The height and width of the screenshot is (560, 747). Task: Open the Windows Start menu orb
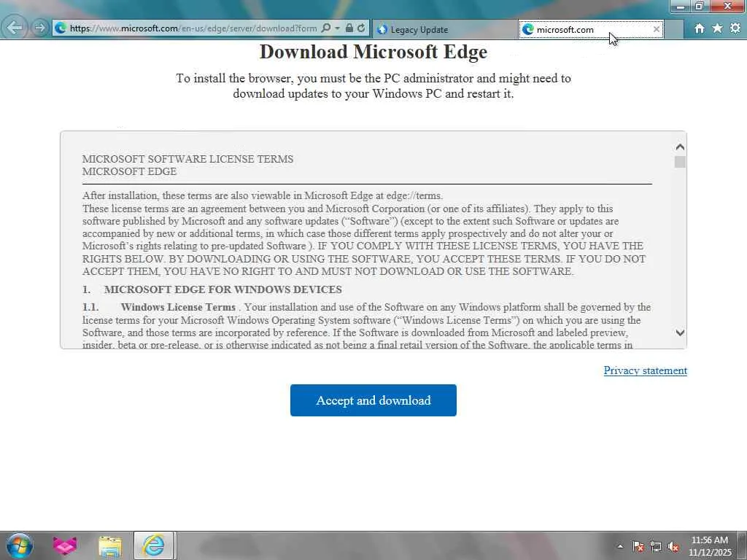point(20,545)
